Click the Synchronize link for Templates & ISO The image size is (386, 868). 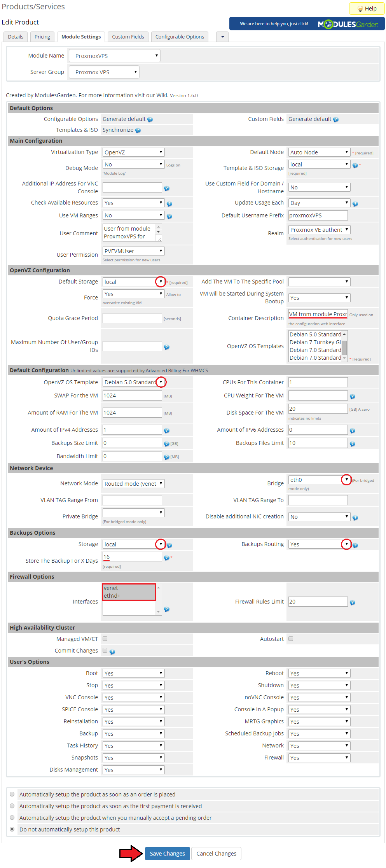(x=118, y=130)
